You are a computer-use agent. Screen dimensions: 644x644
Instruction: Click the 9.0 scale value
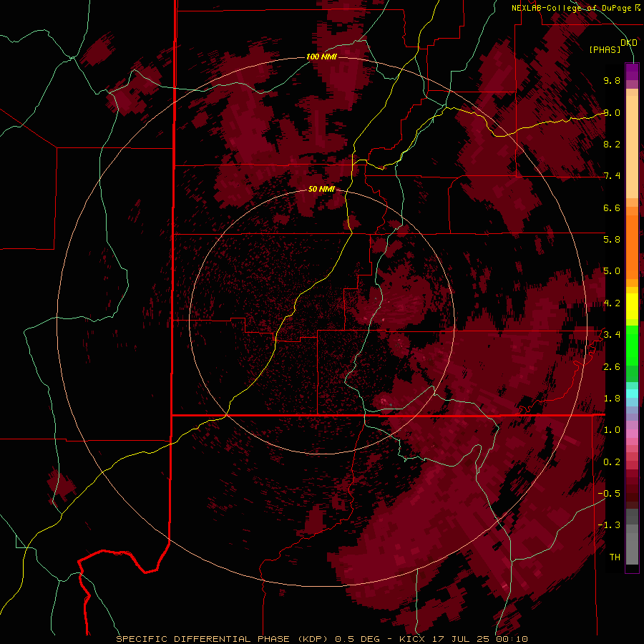click(x=612, y=112)
